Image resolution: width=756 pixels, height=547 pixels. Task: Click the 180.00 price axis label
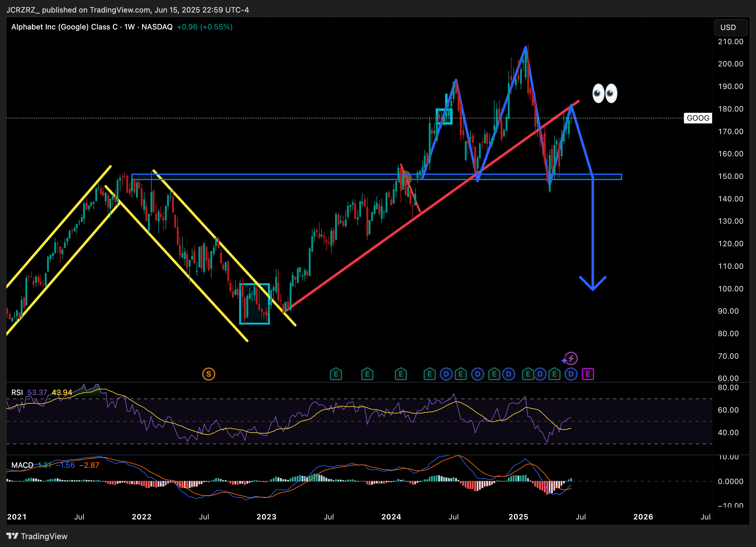click(x=731, y=109)
